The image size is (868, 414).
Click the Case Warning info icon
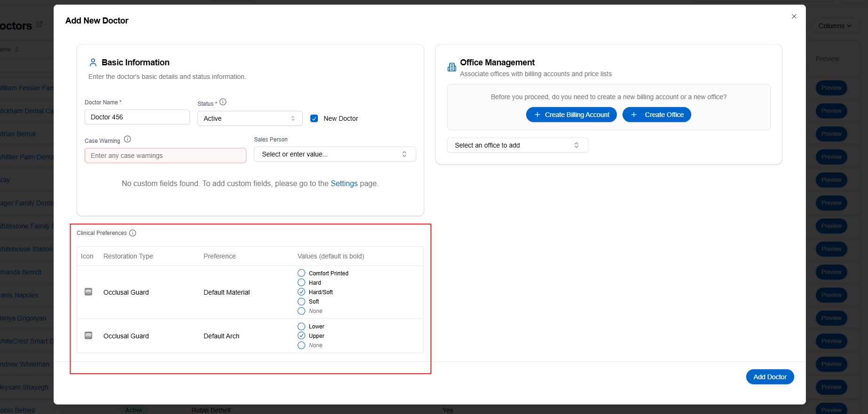point(127,139)
